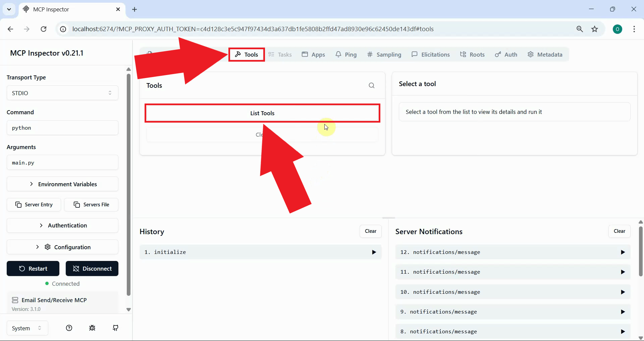The width and height of the screenshot is (644, 341).
Task: Click the Sampling hash icon
Action: pyautogui.click(x=370, y=54)
